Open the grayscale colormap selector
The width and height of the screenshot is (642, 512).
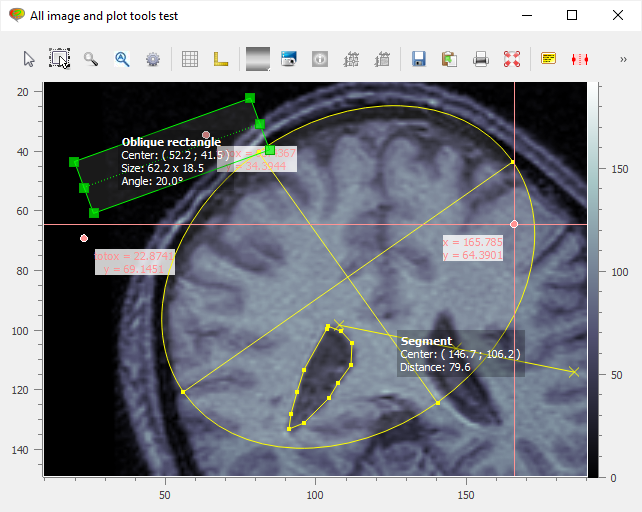click(258, 59)
